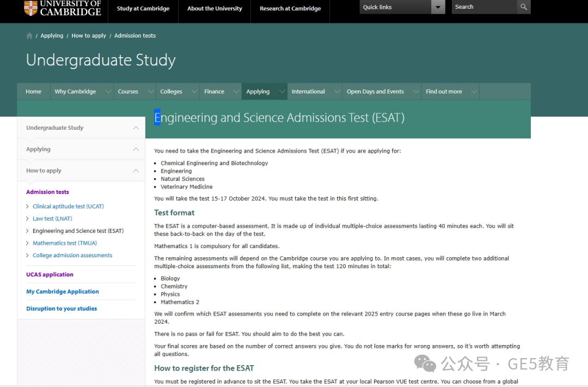The width and height of the screenshot is (588, 387).
Task: Expand Applying navigation submenu chevron
Action: click(282, 92)
